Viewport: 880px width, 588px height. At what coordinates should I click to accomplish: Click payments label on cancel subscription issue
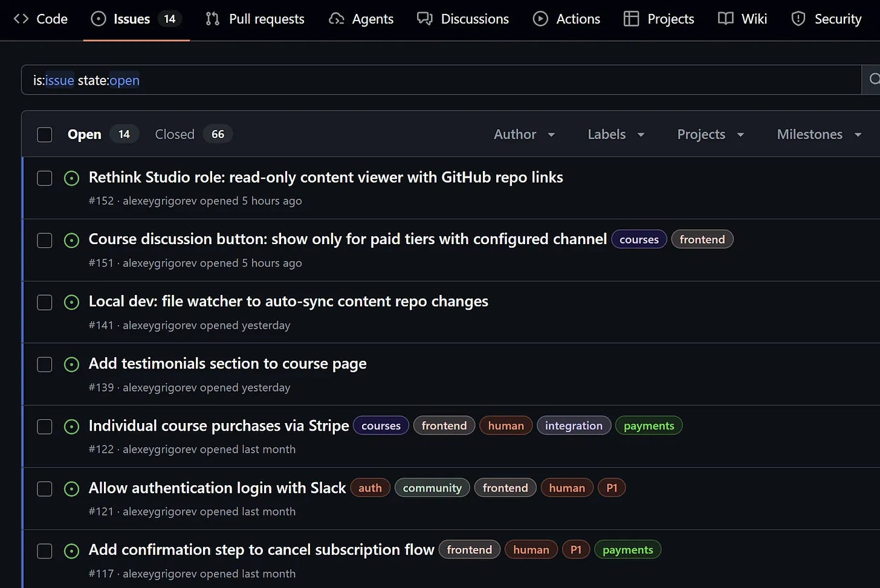628,550
